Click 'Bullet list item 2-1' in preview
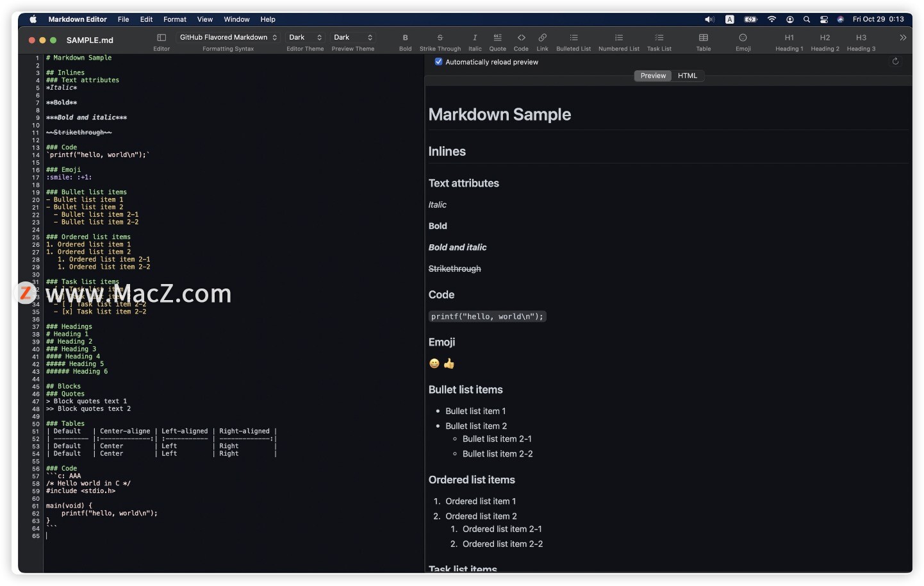 pyautogui.click(x=497, y=439)
